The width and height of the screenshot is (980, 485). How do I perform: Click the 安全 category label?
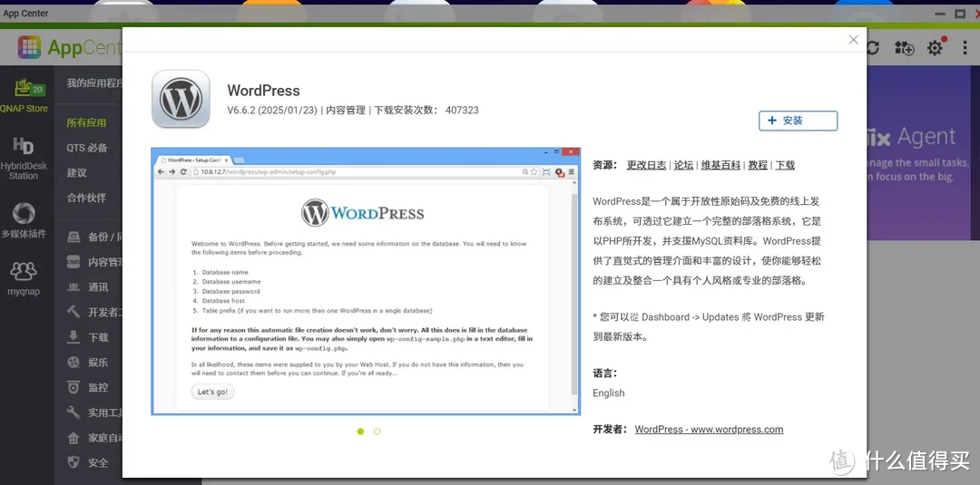(98, 462)
